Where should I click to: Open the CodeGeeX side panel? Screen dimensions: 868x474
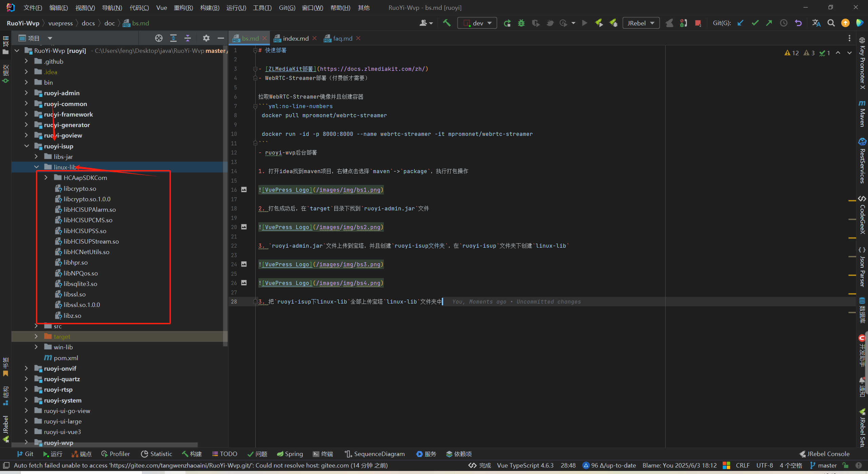click(862, 215)
